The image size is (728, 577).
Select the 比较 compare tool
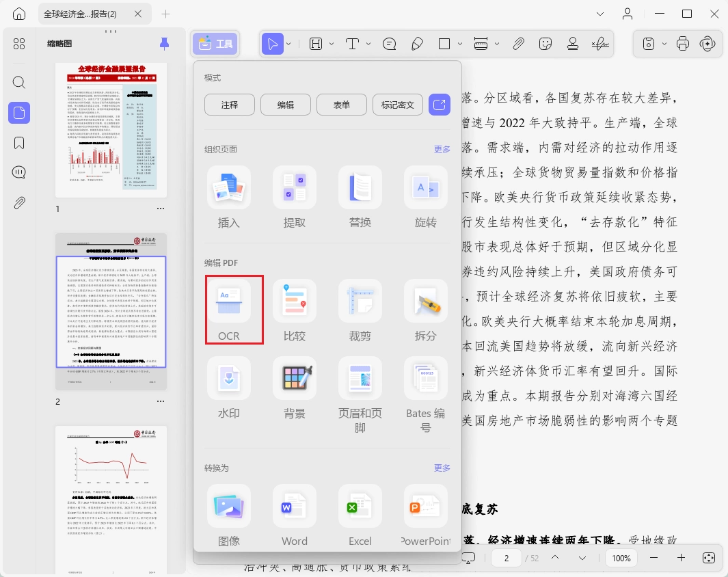tap(295, 310)
